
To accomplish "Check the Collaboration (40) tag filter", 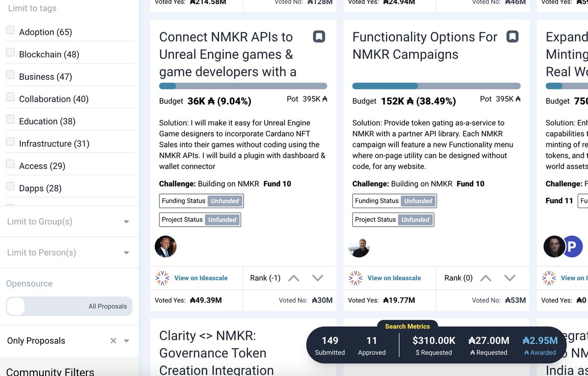I will coord(10,97).
